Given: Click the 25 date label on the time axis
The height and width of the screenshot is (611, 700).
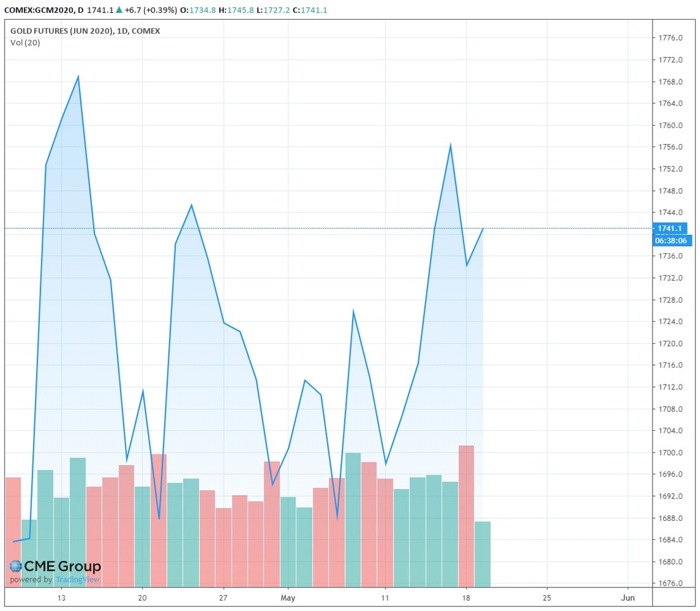Looking at the screenshot, I should click(x=547, y=598).
